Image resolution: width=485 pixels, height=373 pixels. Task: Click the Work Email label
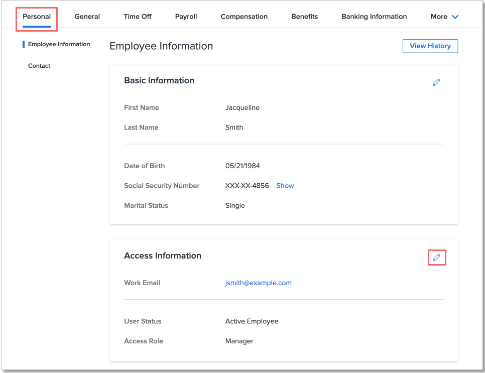142,283
